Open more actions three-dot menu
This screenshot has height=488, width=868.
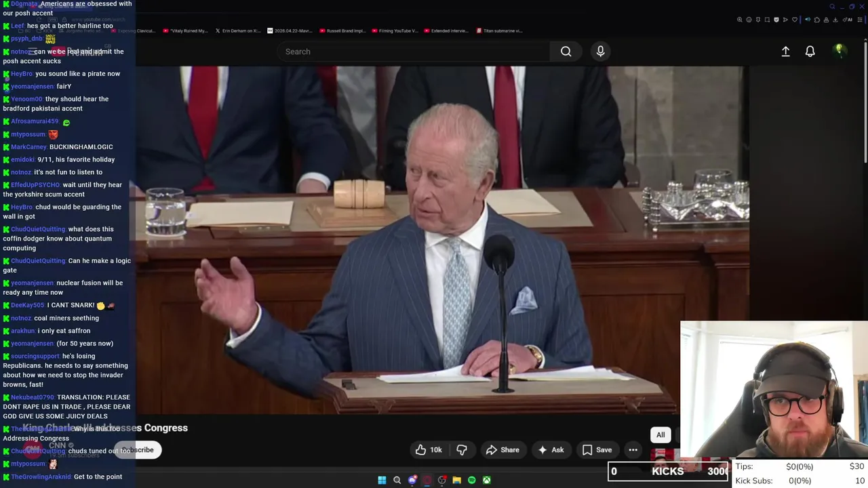[633, 450]
